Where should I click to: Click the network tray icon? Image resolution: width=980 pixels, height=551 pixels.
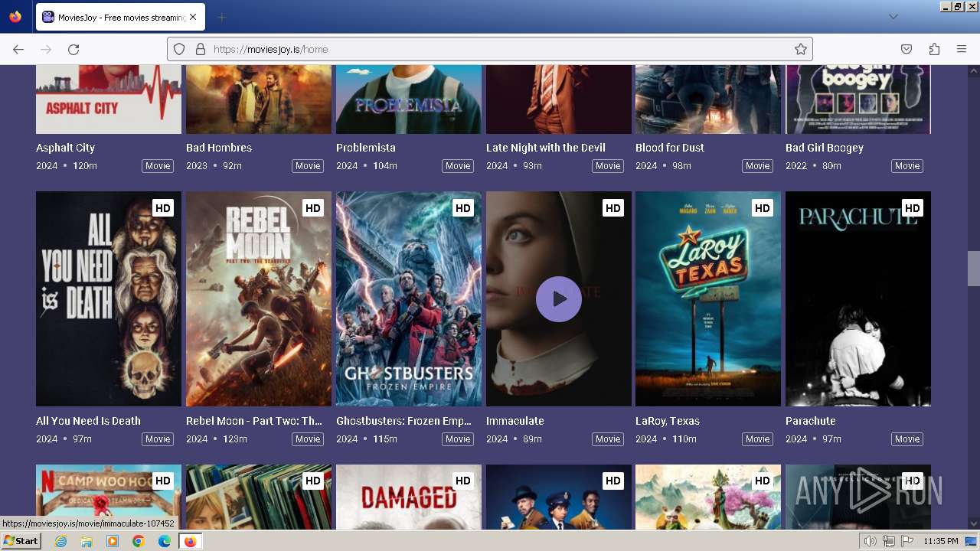889,541
